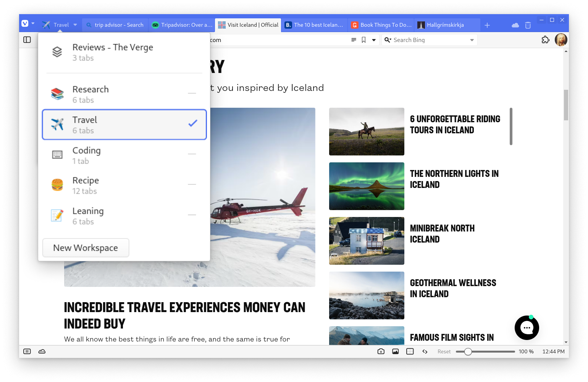Expand the Search Bing history dropdown arrow
Image resolution: width=588 pixels, height=382 pixels.
[x=472, y=40]
